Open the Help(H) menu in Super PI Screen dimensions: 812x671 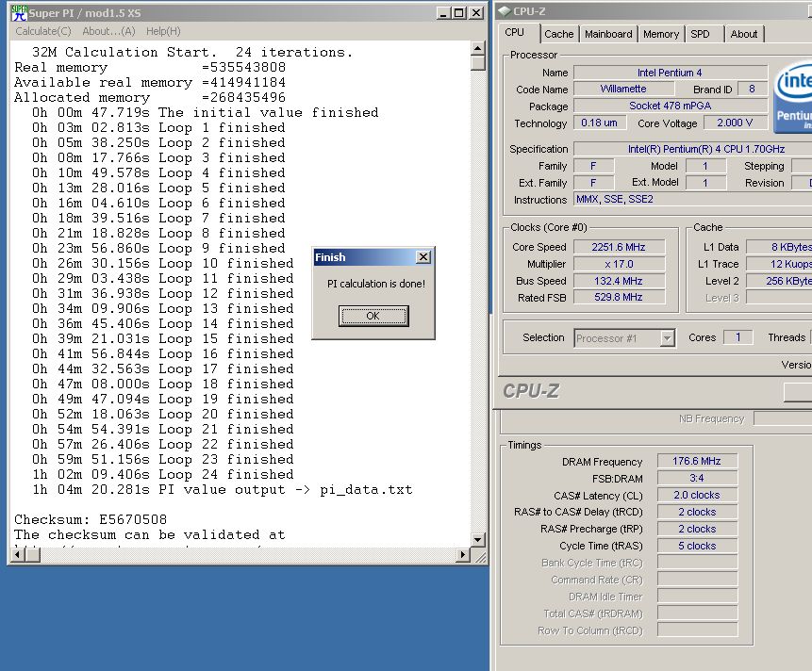point(163,31)
